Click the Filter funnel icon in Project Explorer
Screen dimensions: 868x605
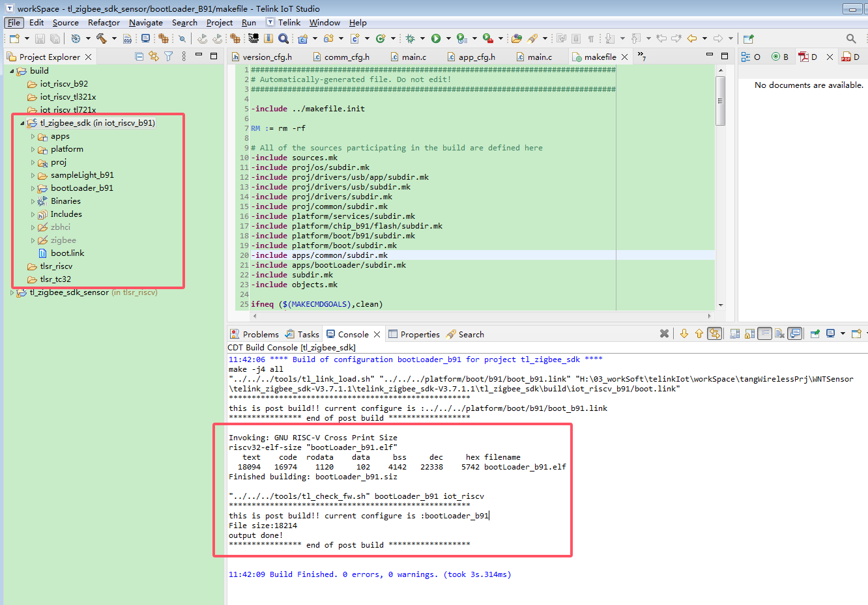[x=169, y=57]
